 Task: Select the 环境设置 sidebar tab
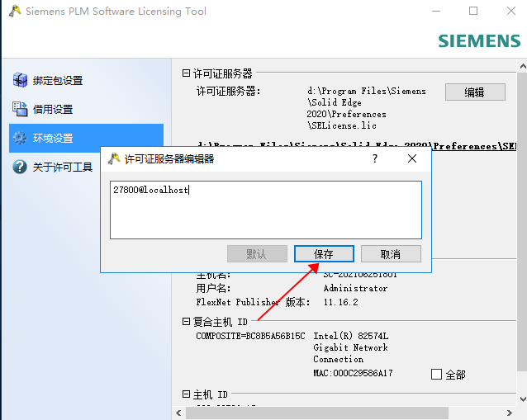click(x=86, y=138)
